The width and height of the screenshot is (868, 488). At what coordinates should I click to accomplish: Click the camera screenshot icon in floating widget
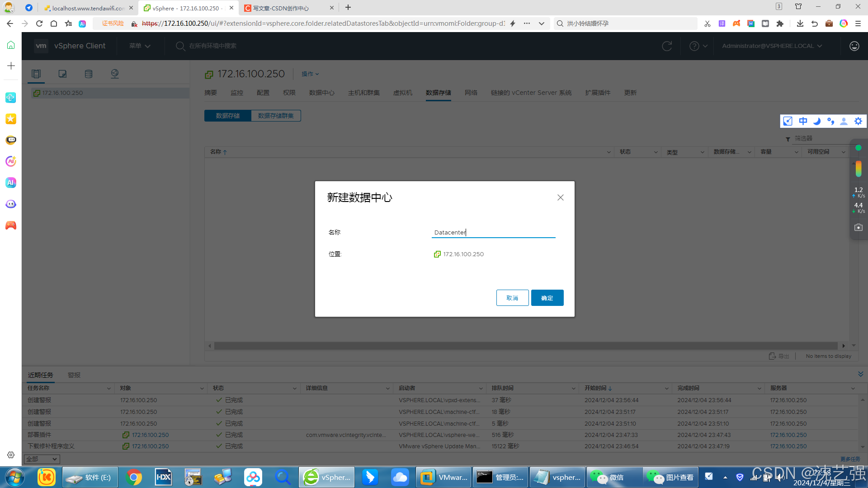click(x=858, y=228)
